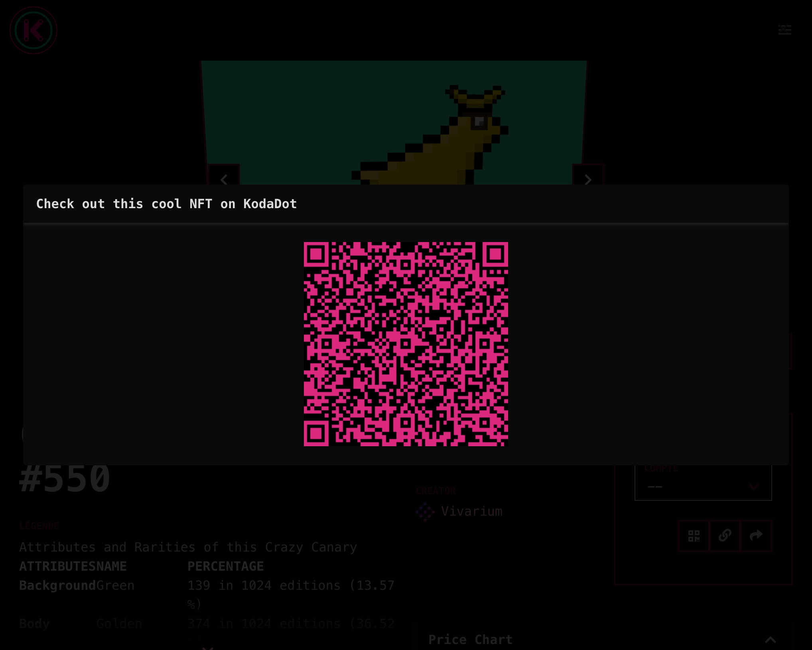The image size is (812, 650).
Task: Click the KodaDot logo icon
Action: 34,30
